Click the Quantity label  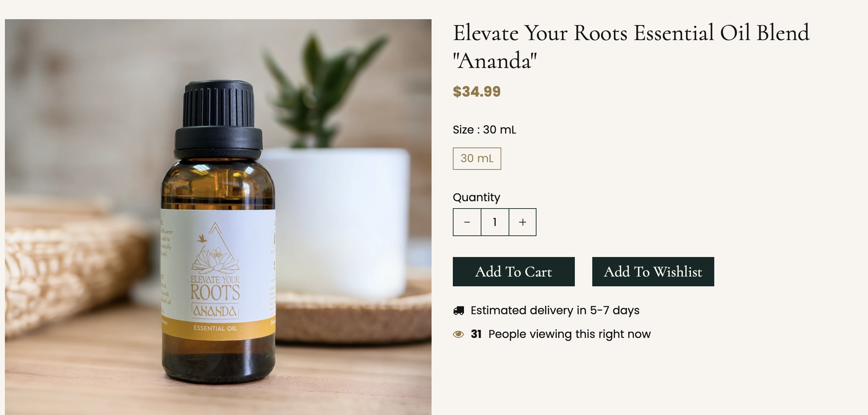(476, 197)
